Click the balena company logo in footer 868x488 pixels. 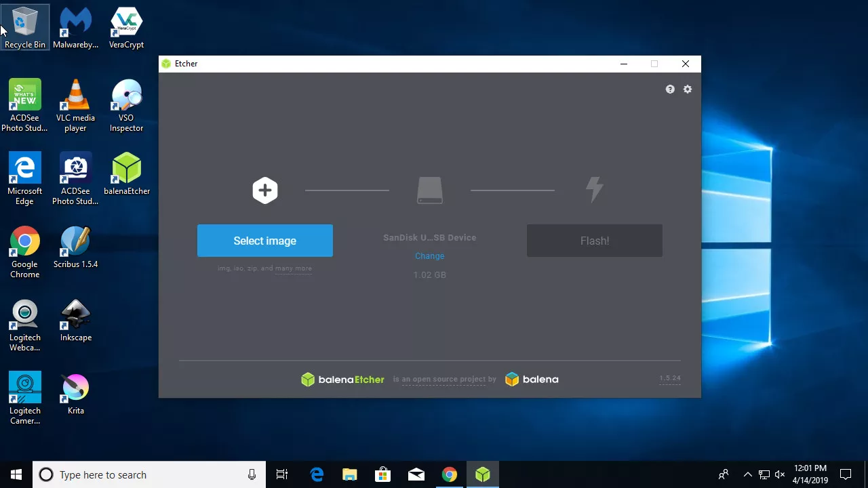[x=532, y=380]
